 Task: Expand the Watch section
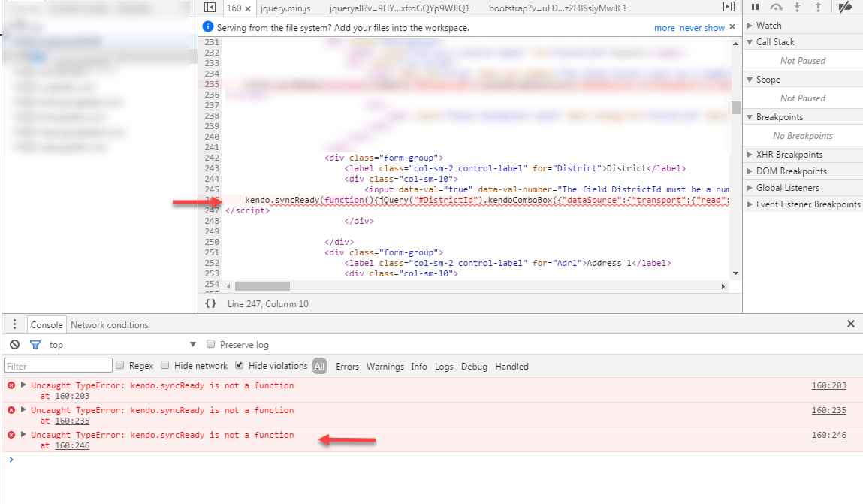click(x=750, y=26)
